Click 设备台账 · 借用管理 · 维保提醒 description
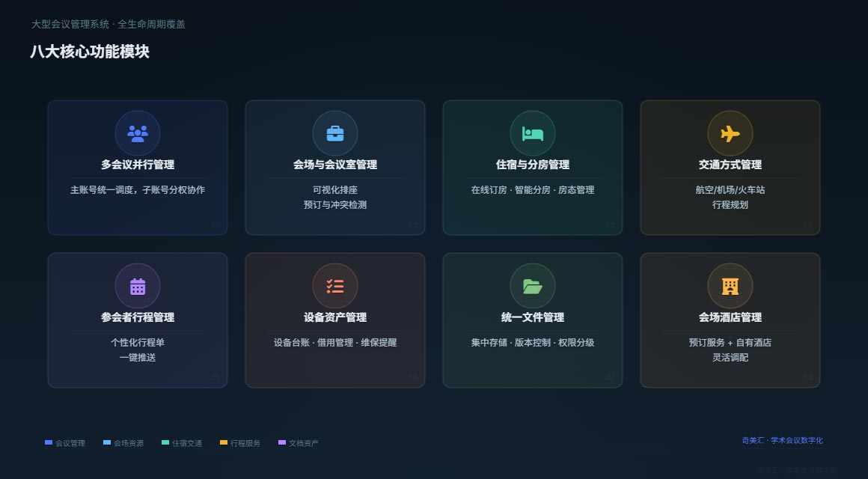Image resolution: width=868 pixels, height=479 pixels. [335, 343]
